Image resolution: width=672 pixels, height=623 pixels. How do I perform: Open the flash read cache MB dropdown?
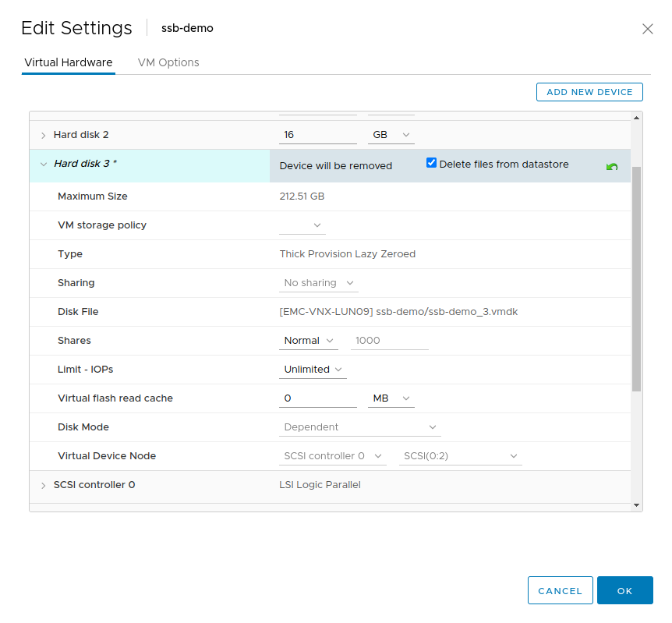tap(391, 398)
